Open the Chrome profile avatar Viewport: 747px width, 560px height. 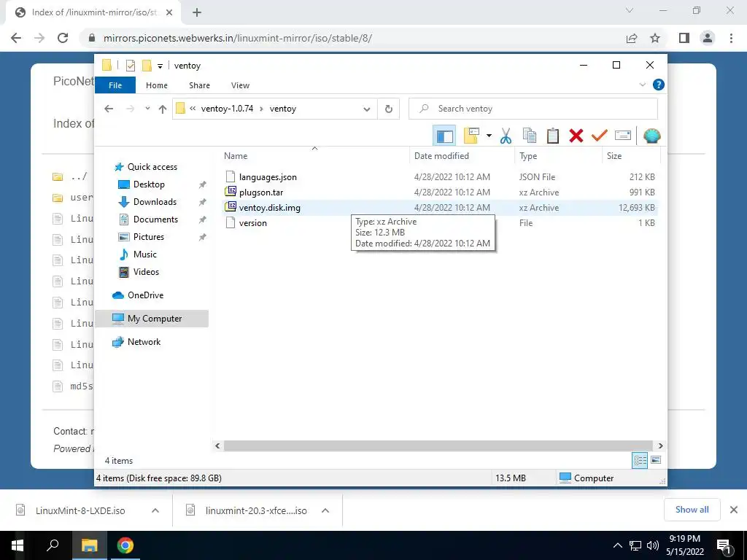tap(708, 38)
